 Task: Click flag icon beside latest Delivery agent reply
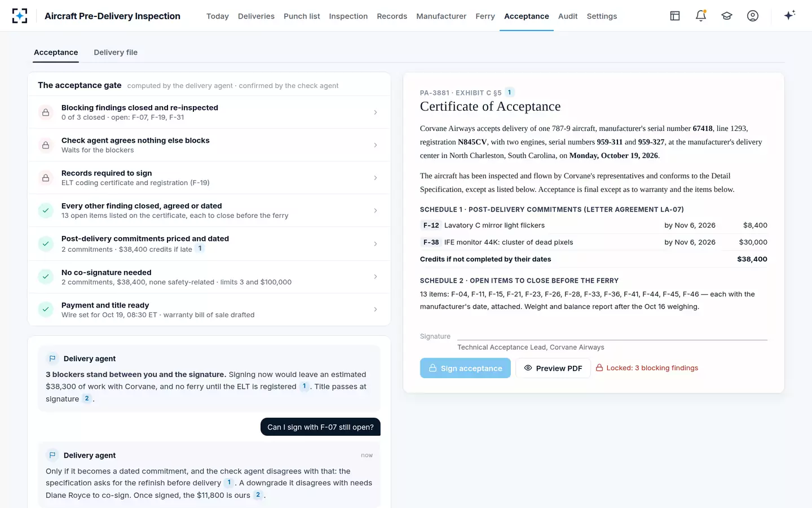pos(52,455)
